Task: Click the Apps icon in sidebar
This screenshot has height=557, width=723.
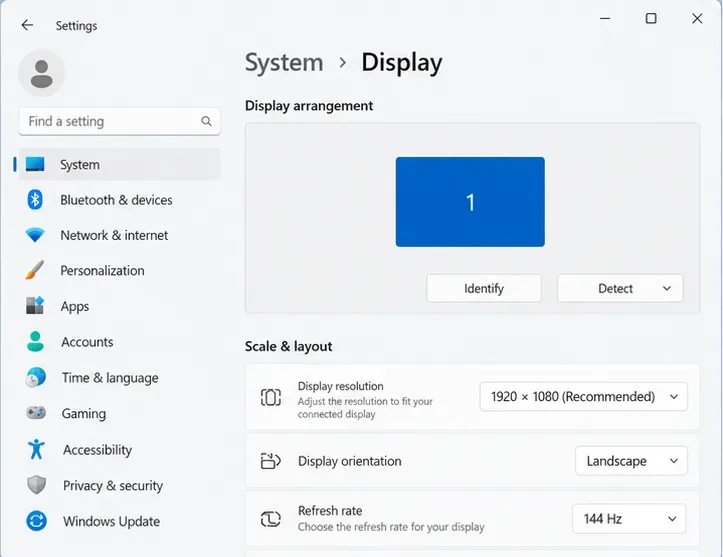Action: click(x=35, y=305)
